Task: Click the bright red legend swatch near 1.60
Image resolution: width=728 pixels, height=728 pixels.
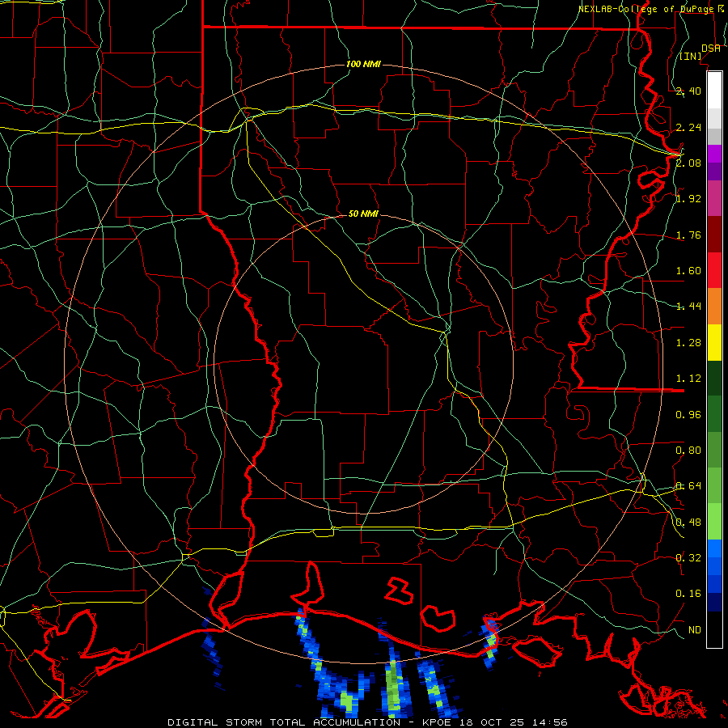Action: [x=714, y=270]
